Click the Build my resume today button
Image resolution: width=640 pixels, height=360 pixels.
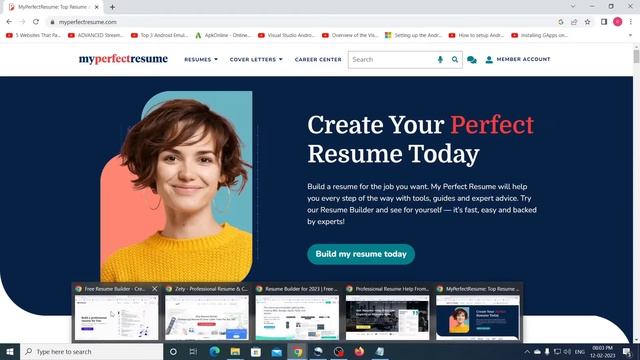361,254
